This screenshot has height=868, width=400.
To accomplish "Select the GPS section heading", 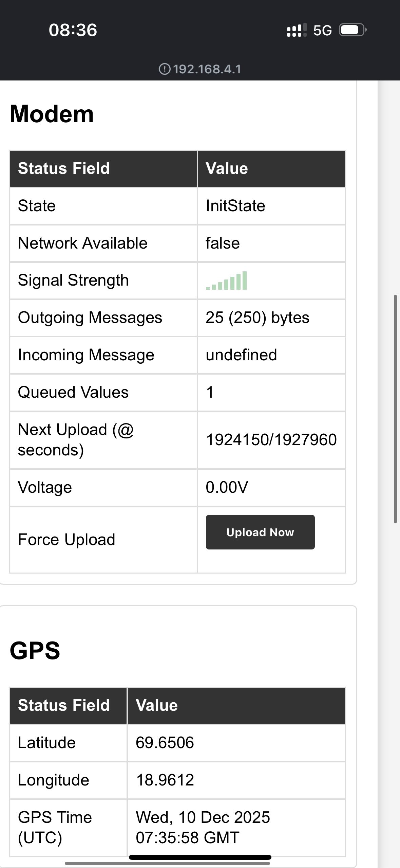I will click(x=35, y=651).
